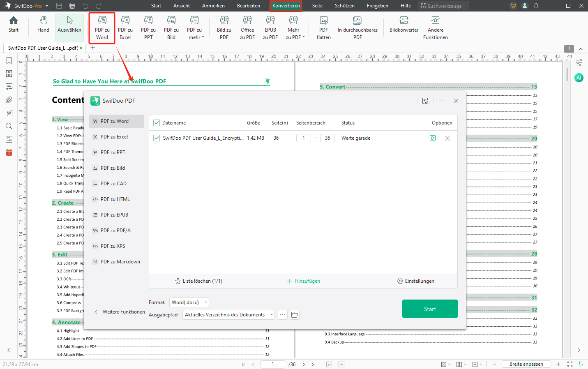Image resolution: width=588 pixels, height=369 pixels.
Task: Click Weitere Funktionen back link
Action: 120,312
